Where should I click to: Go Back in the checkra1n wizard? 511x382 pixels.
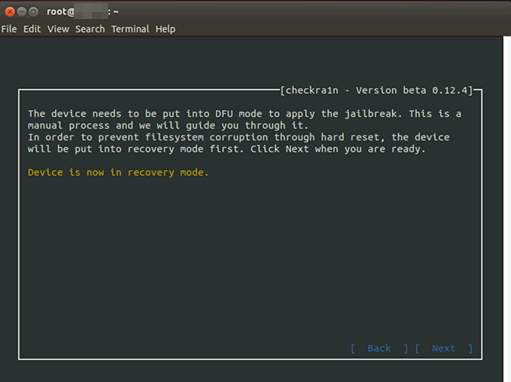tap(379, 348)
